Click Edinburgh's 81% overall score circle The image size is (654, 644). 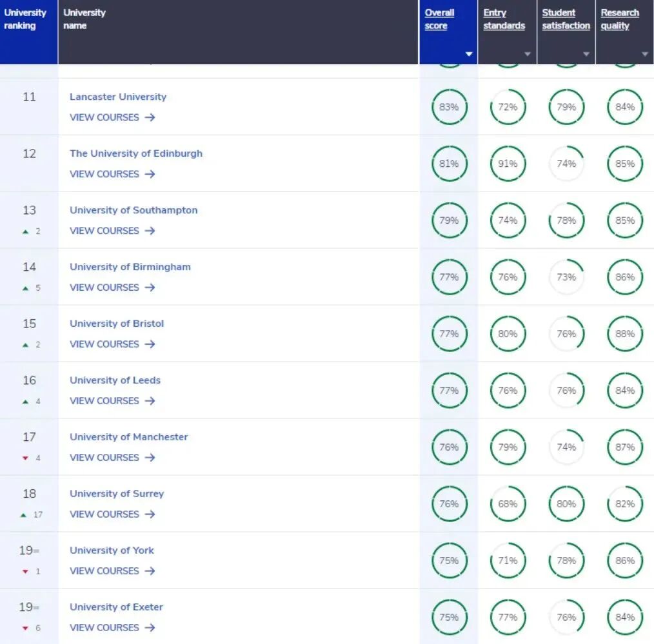click(449, 164)
